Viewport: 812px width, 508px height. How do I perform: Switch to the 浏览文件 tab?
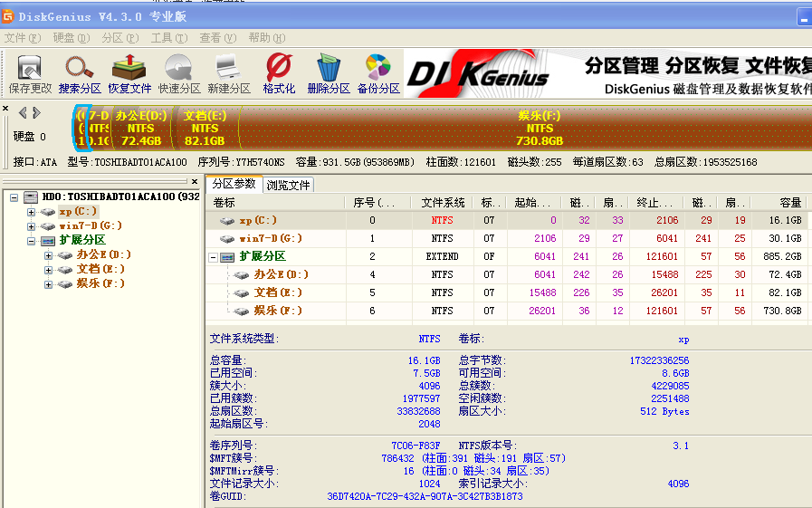point(288,185)
